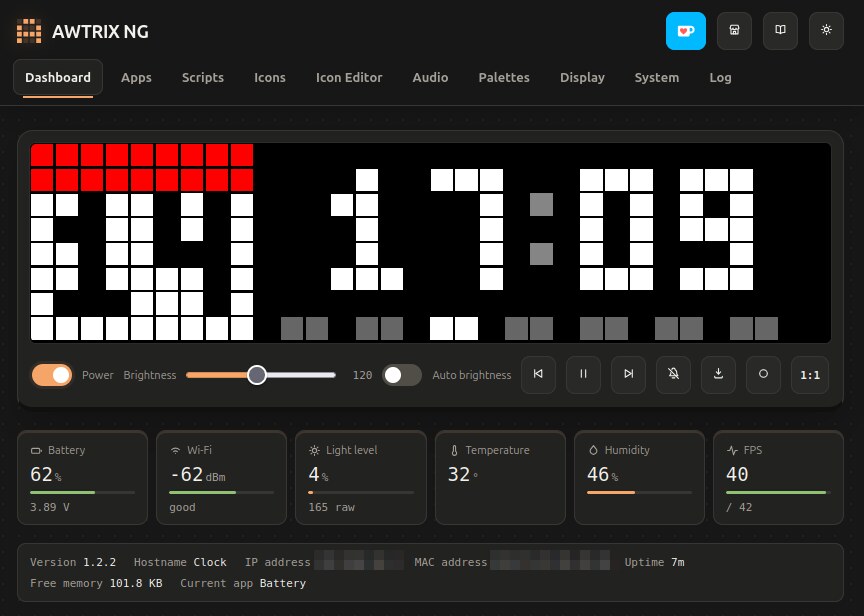Open the Icon Editor tab
Image resolution: width=864 pixels, height=616 pixels.
tap(349, 78)
